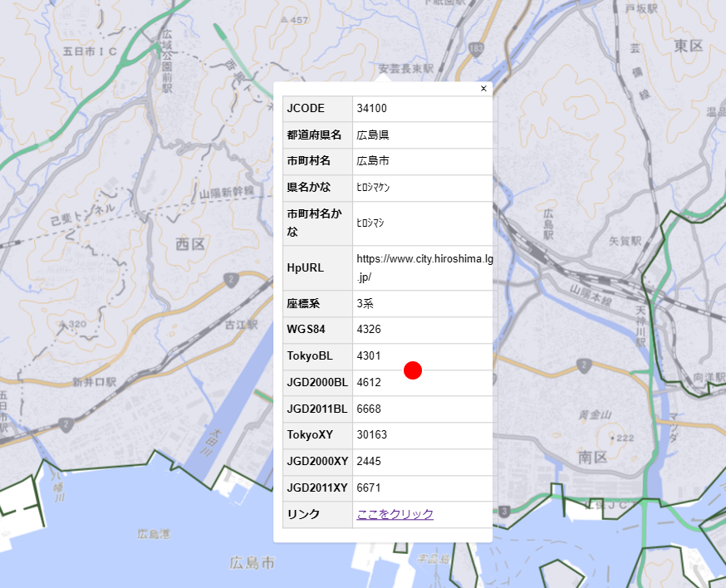Select the JCODE value 34100 cell
The image size is (726, 588).
[371, 109]
